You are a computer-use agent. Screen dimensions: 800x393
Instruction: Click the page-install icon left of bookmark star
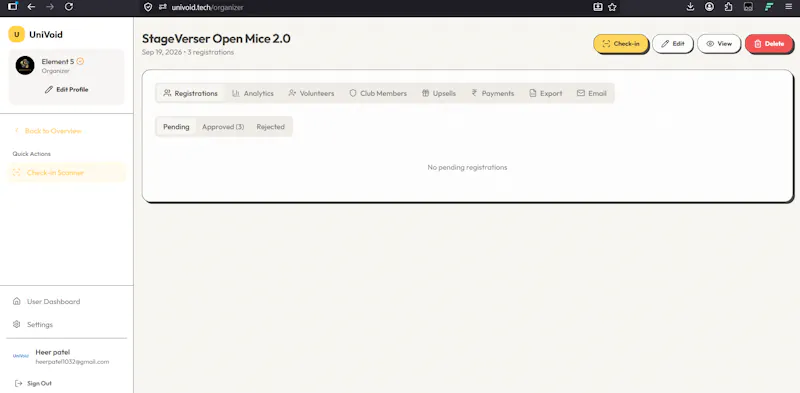(597, 7)
